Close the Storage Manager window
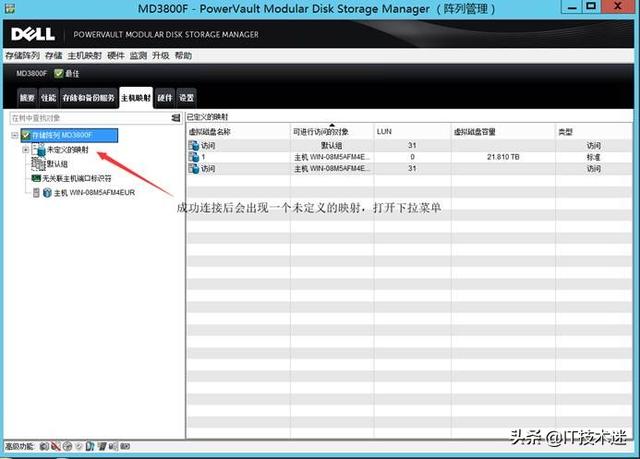The image size is (640, 459). [618, 7]
